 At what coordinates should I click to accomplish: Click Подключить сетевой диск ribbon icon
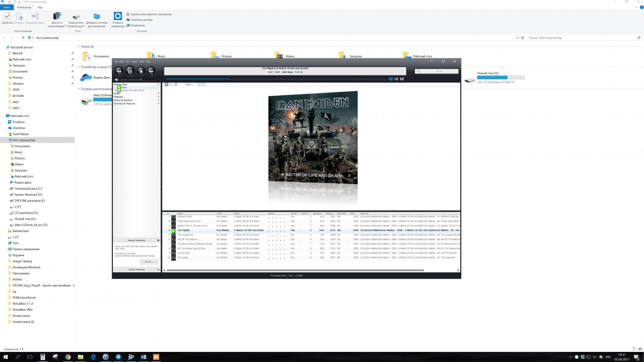coord(76,20)
